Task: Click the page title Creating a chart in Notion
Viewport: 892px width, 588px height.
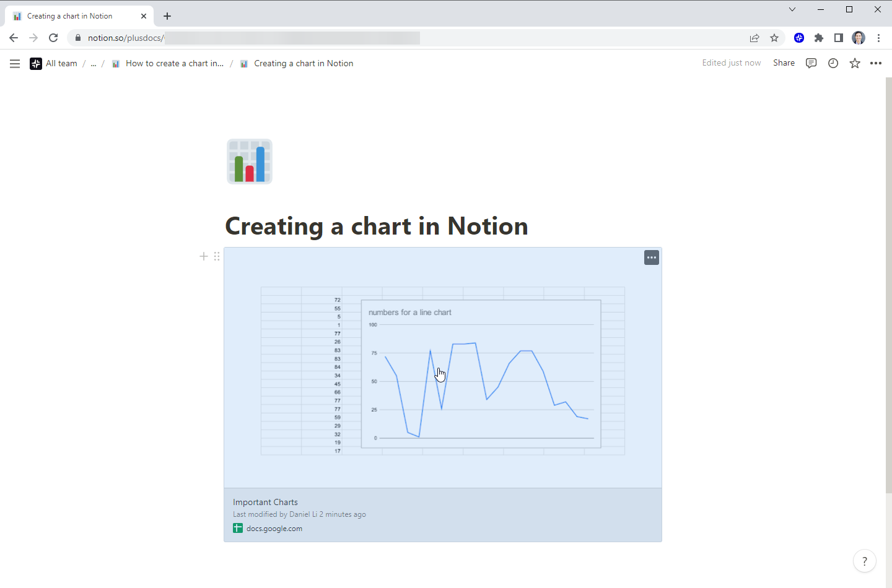Action: (377, 227)
